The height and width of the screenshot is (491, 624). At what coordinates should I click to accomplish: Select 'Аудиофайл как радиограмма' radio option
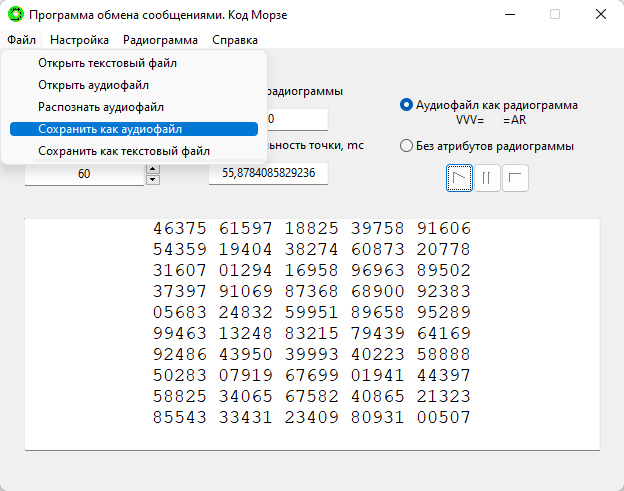tap(406, 105)
